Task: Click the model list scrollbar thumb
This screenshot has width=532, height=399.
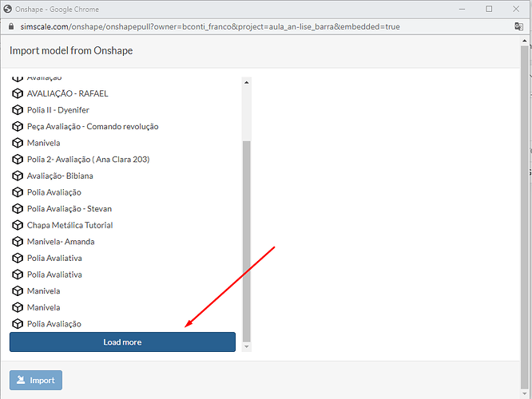Action: (x=247, y=241)
